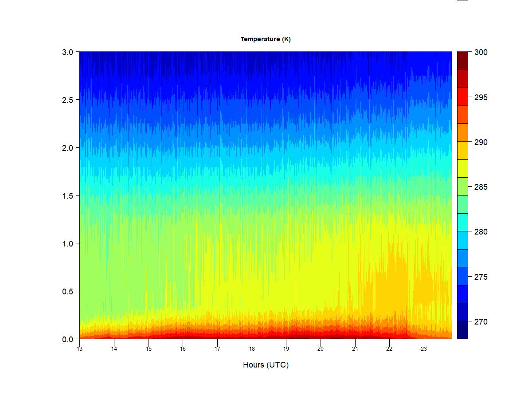Select the 13 hour tick label
532x399 pixels.
tap(79, 349)
